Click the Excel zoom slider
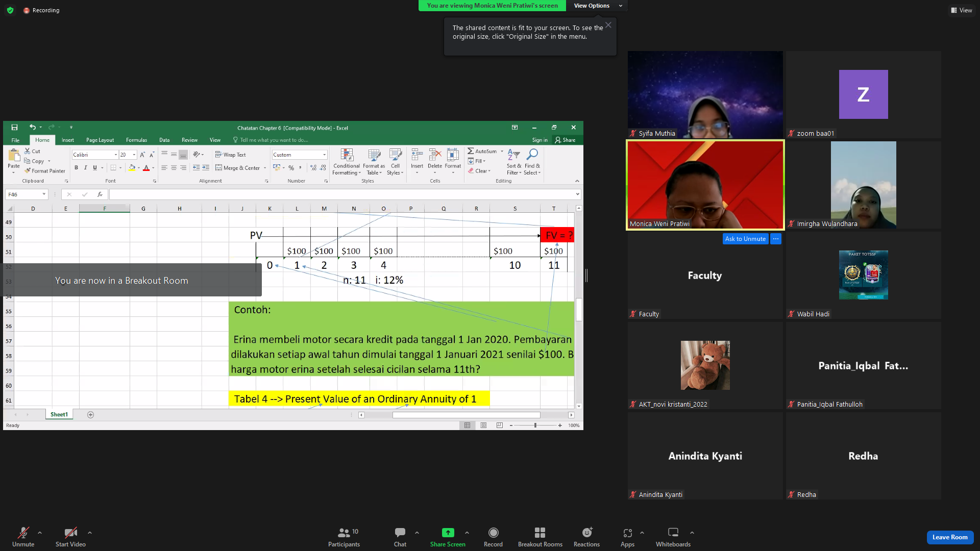 coord(535,425)
